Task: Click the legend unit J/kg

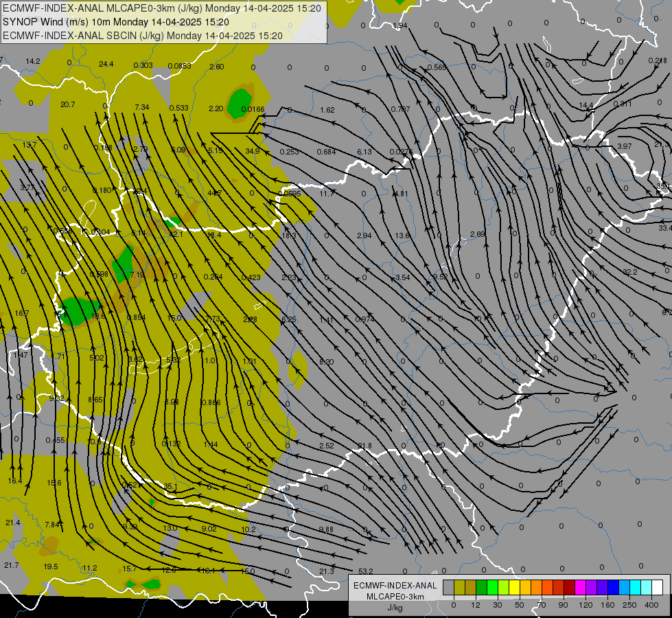Action: coord(395,608)
